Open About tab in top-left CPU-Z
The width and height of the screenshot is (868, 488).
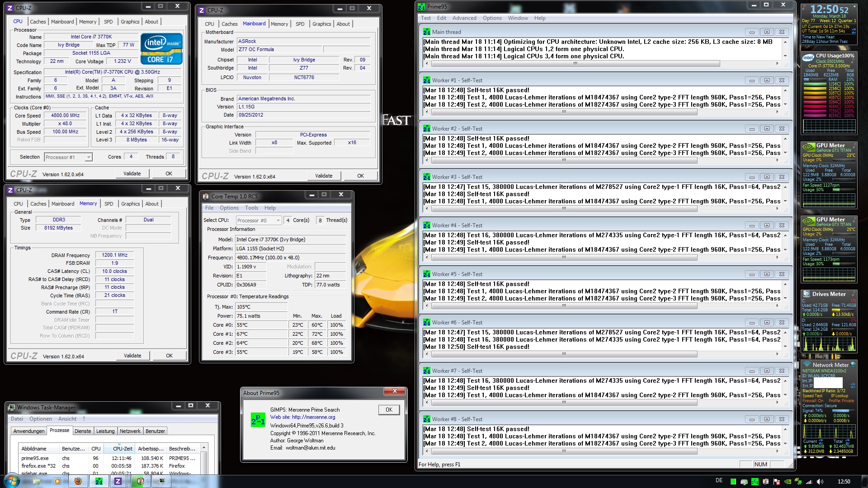click(x=151, y=22)
